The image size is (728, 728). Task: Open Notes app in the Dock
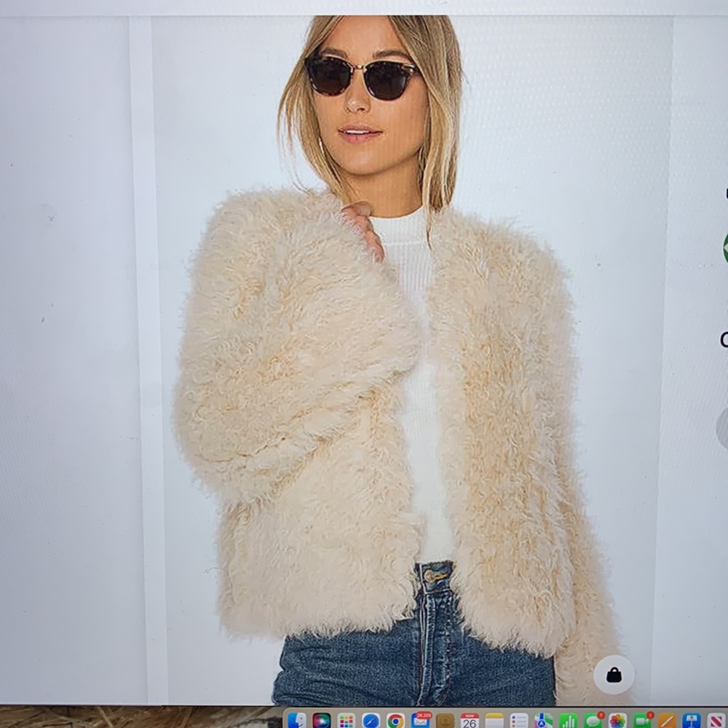tap(494, 720)
